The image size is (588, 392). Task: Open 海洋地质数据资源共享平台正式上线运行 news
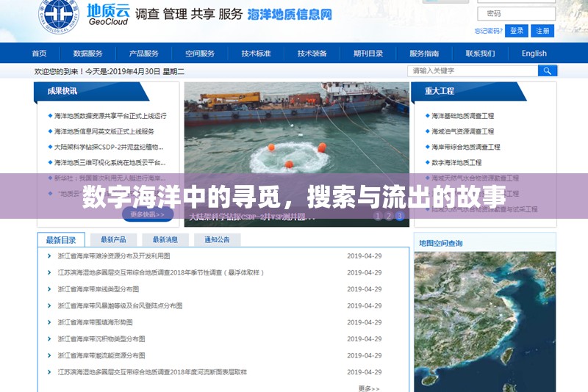[x=110, y=116]
